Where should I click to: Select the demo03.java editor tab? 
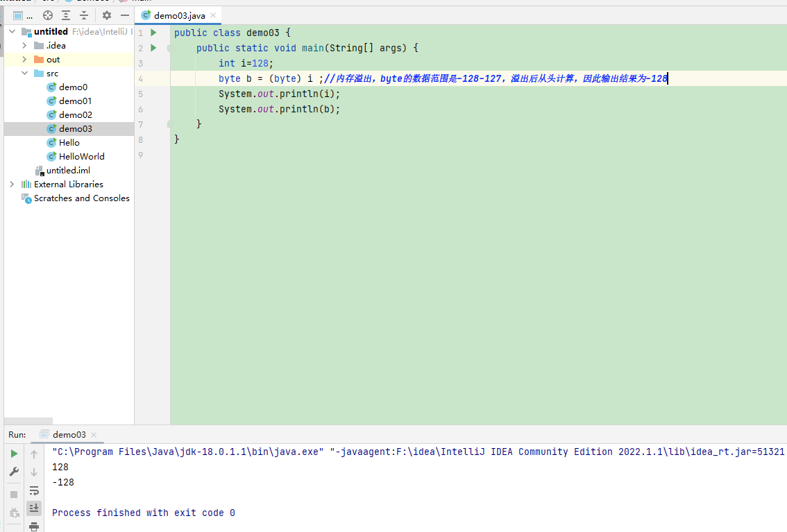pos(178,15)
